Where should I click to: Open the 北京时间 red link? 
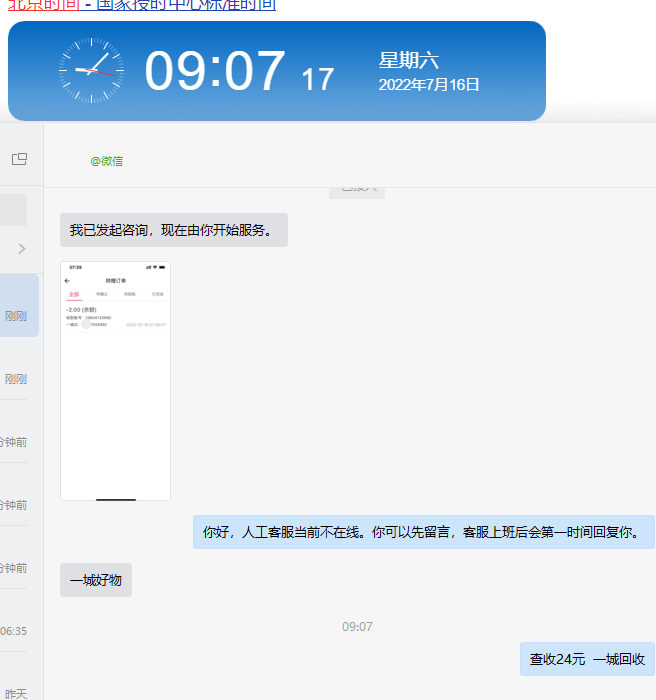click(42, 5)
